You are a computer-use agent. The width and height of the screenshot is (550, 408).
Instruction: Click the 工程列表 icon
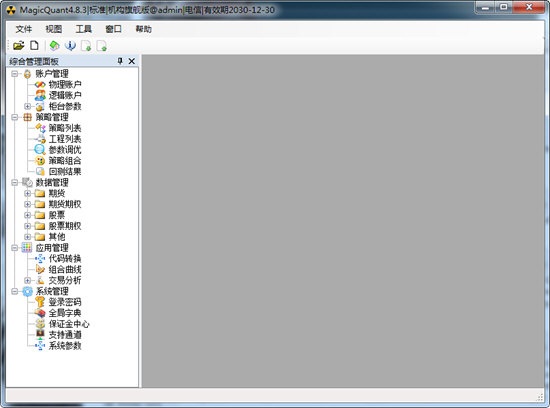click(41, 139)
